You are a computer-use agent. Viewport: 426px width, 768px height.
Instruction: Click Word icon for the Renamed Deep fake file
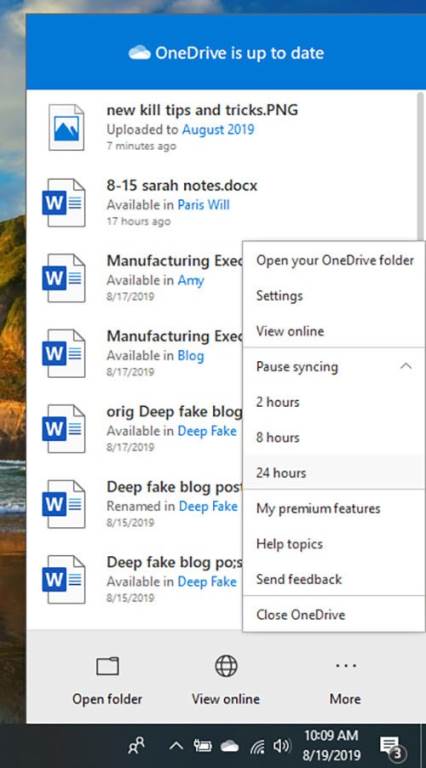pyautogui.click(x=64, y=504)
